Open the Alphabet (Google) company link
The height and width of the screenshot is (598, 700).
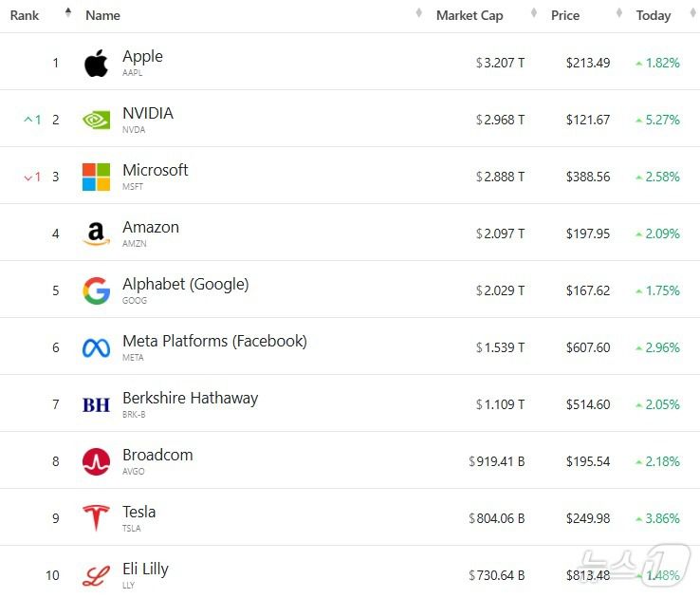tap(185, 285)
